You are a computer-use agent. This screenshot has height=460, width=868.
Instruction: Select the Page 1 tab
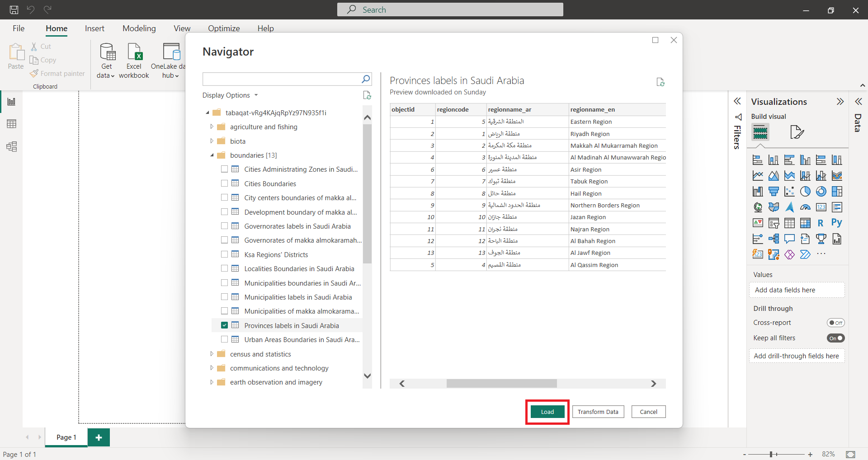coord(66,437)
